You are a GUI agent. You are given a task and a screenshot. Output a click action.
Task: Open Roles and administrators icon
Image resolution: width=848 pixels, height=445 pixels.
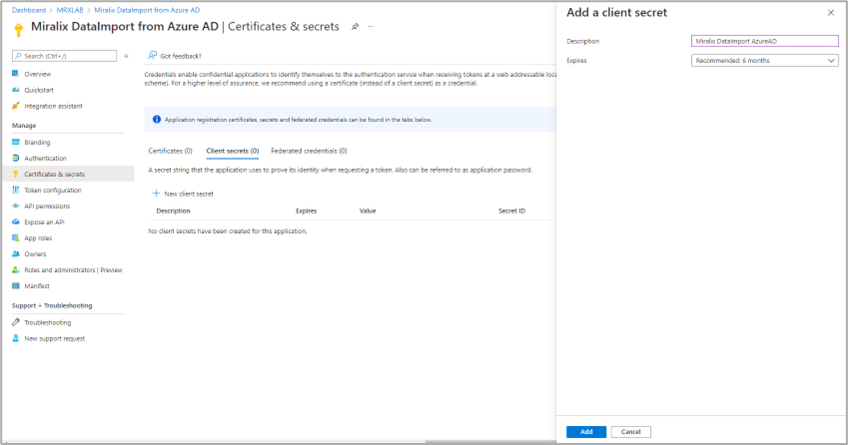tap(16, 270)
